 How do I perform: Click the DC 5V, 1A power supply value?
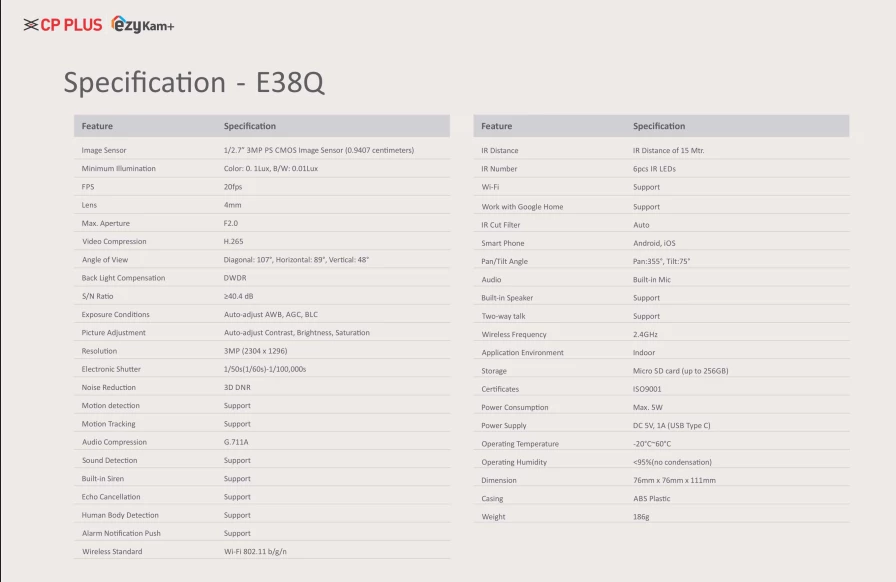671,425
